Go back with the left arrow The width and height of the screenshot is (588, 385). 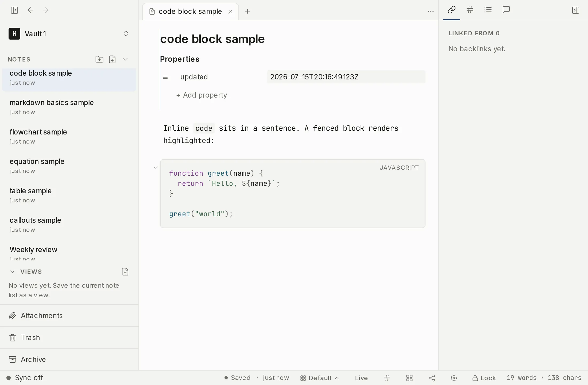click(x=30, y=10)
